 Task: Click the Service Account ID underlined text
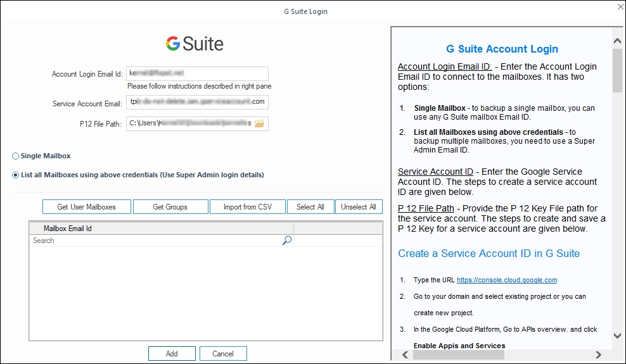click(x=435, y=172)
